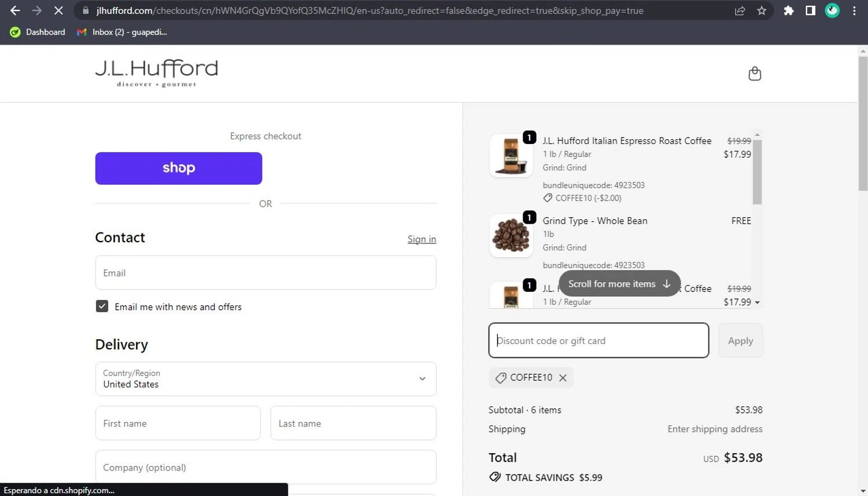Open the share page icon

pyautogui.click(x=740, y=10)
